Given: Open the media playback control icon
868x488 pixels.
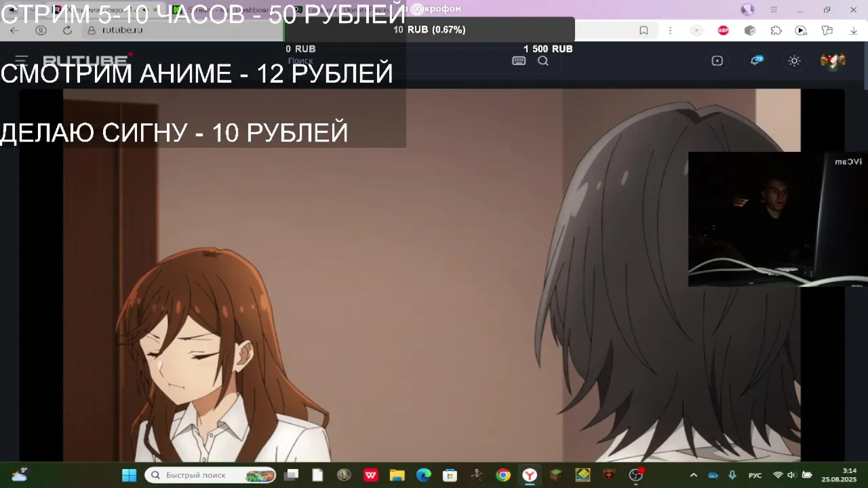Looking at the screenshot, I should tap(801, 30).
